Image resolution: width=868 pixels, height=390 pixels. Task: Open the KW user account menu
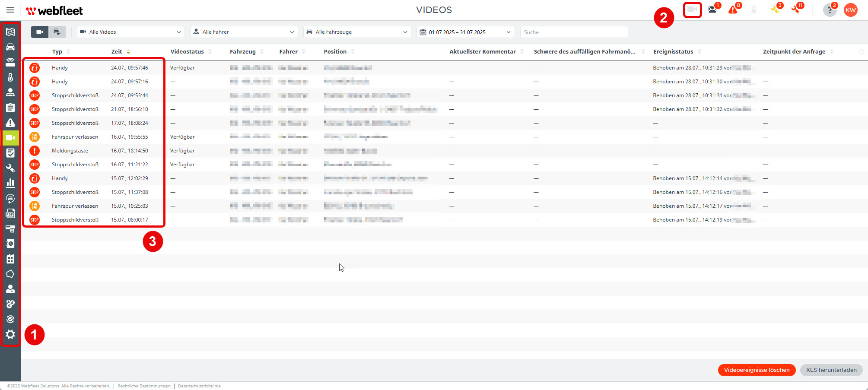click(x=850, y=10)
